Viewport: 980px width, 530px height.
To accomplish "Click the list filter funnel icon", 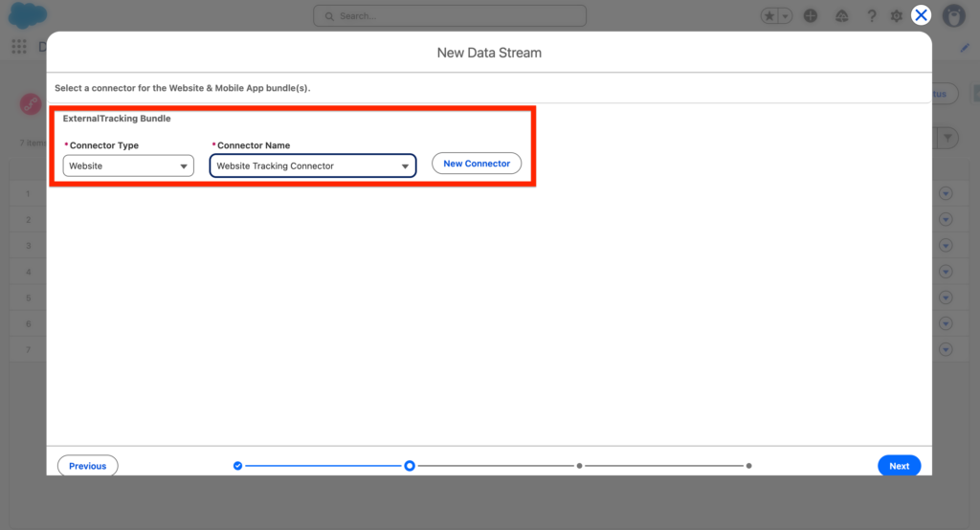I will click(947, 139).
